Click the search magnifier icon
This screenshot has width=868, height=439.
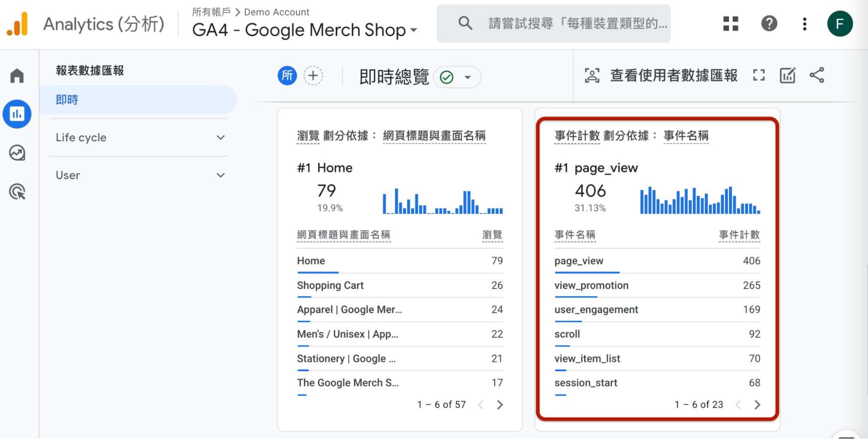click(465, 23)
